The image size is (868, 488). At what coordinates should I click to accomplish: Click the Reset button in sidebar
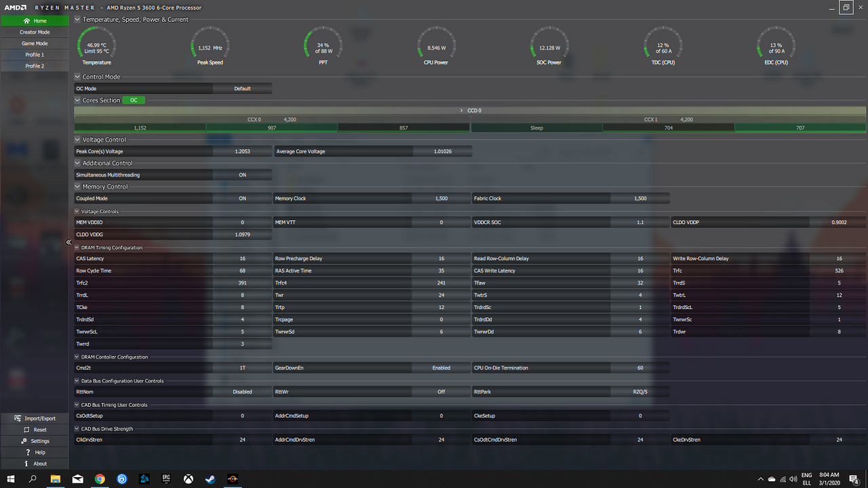[x=35, y=430]
